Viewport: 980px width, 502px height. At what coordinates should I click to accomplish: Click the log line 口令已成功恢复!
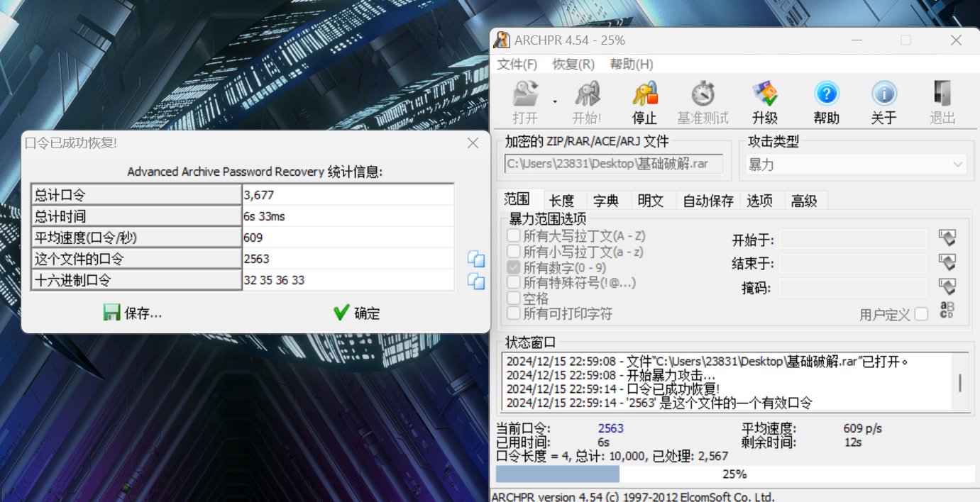[613, 389]
